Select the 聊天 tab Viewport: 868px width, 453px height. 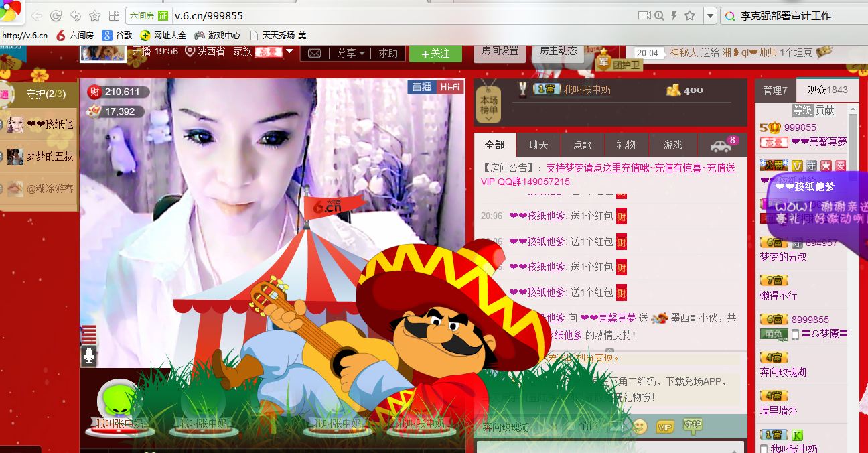click(x=539, y=145)
